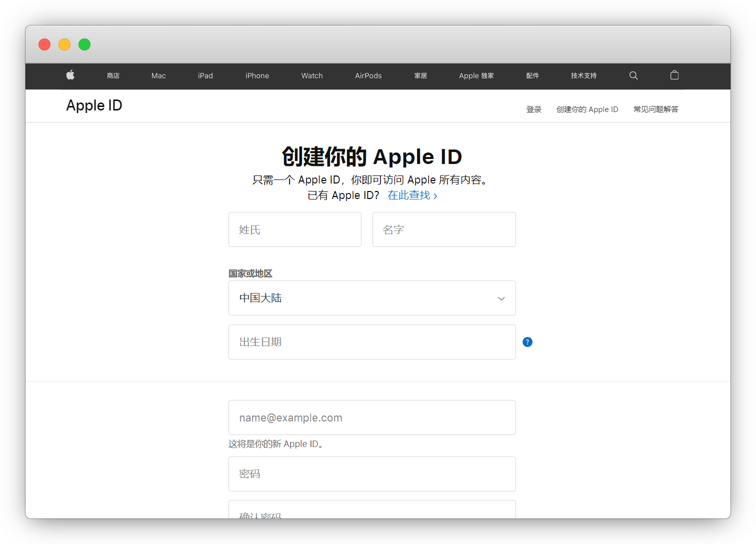This screenshot has height=544, width=756.
Task: Open the Mac menu item
Action: coord(158,76)
